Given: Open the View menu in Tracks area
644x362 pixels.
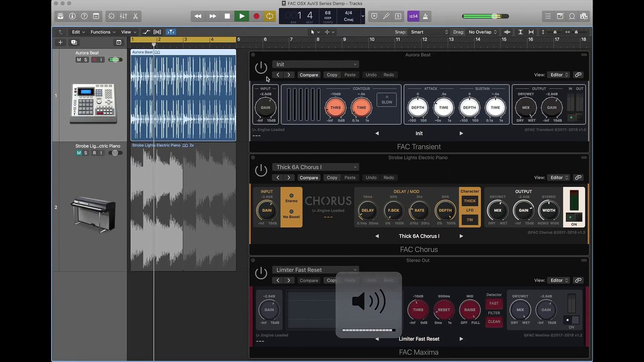Looking at the screenshot, I should click(x=128, y=32).
